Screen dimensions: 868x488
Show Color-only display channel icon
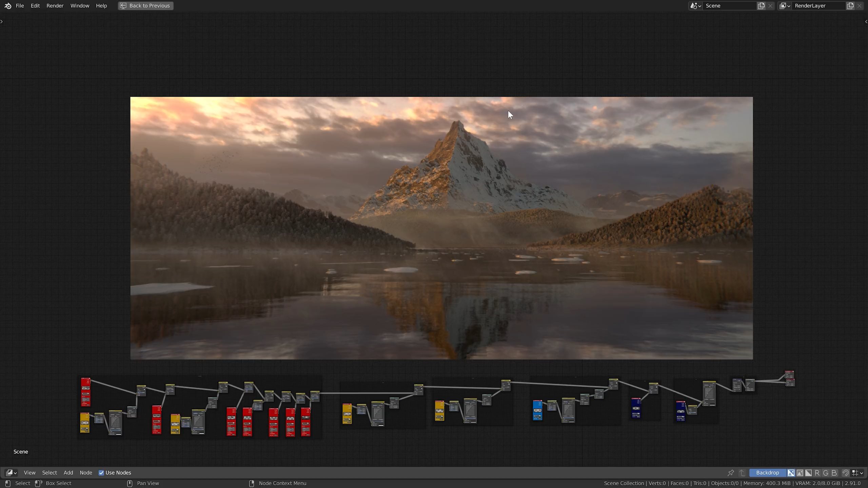pyautogui.click(x=800, y=473)
